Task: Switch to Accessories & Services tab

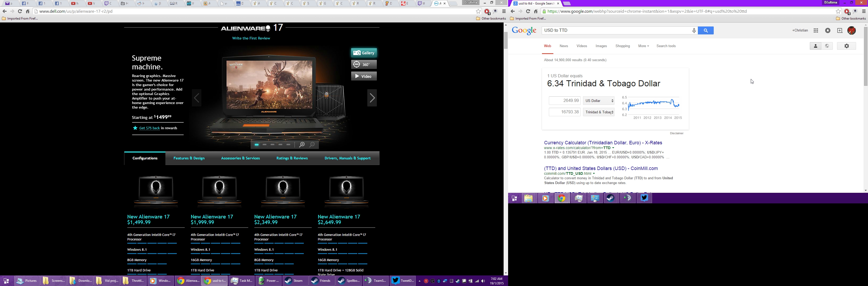Action: pos(240,159)
